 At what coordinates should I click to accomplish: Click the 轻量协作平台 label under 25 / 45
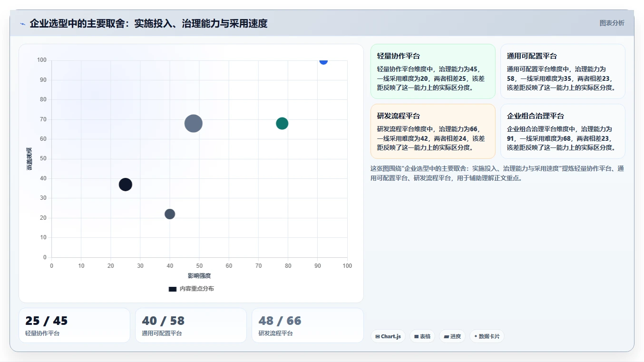42,333
